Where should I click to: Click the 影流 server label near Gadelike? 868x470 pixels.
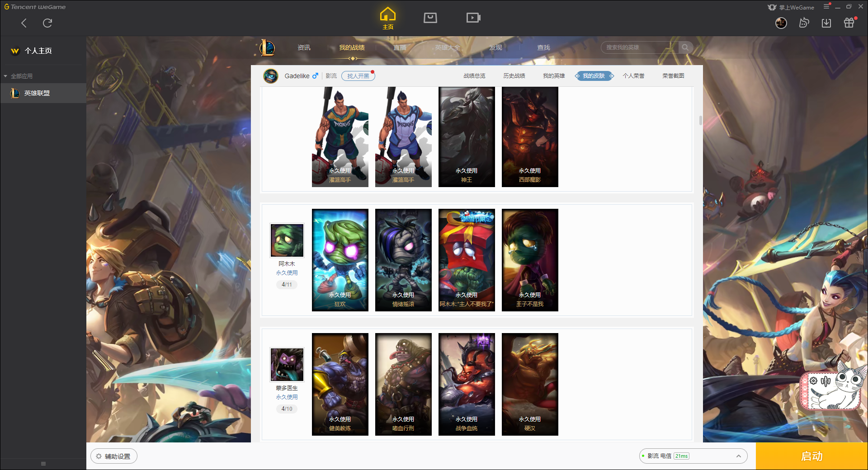point(331,76)
